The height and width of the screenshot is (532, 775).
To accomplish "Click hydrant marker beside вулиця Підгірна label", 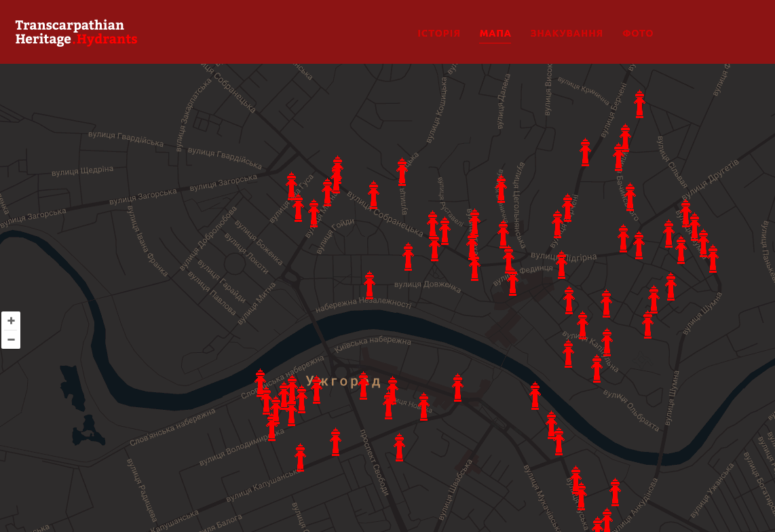I will click(561, 265).
